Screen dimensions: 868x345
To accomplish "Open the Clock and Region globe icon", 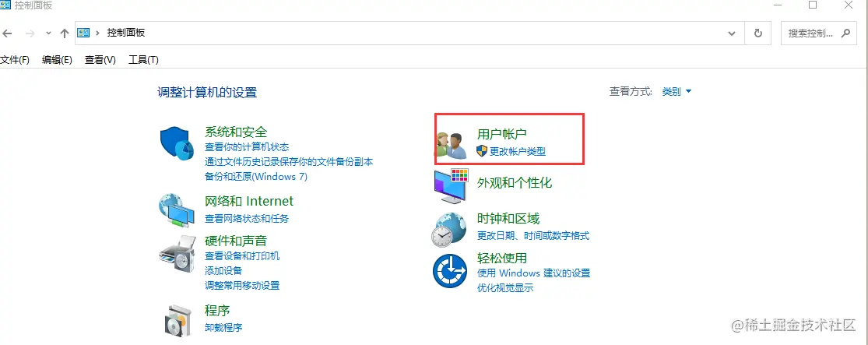I will (x=449, y=229).
